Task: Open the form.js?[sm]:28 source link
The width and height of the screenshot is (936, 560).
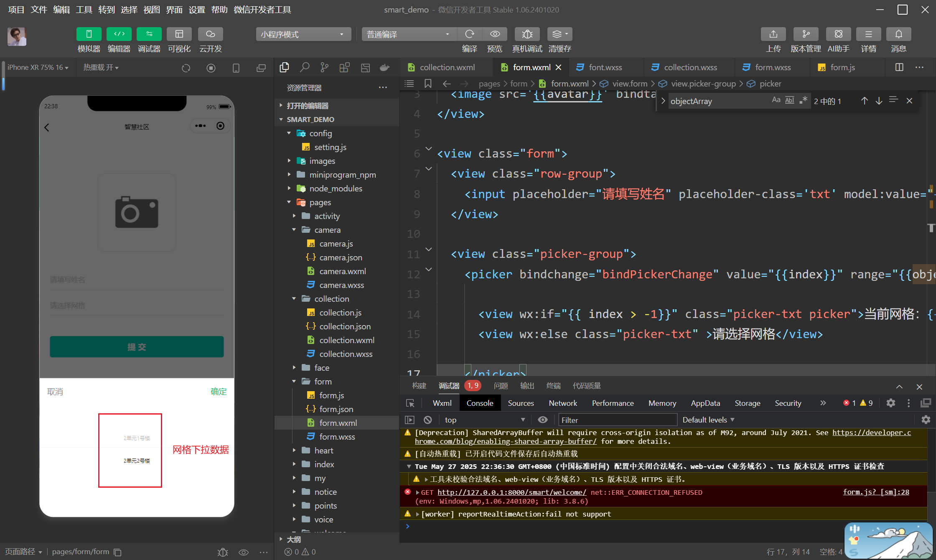Action: point(876,492)
